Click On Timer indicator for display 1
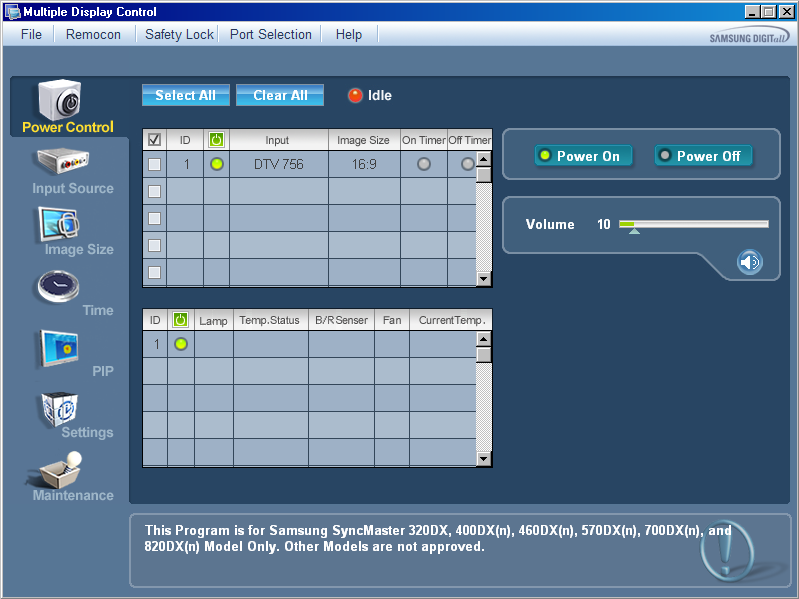799x599 pixels. [x=423, y=164]
